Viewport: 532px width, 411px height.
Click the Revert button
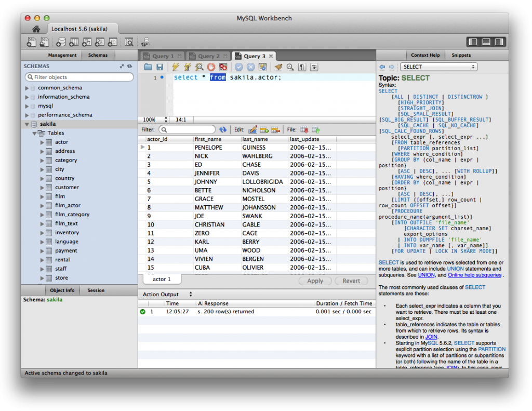click(x=351, y=281)
